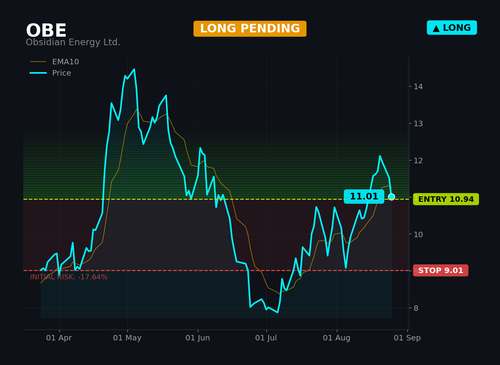Click the LONG direction badge
The height and width of the screenshot is (365, 500).
pos(452,28)
